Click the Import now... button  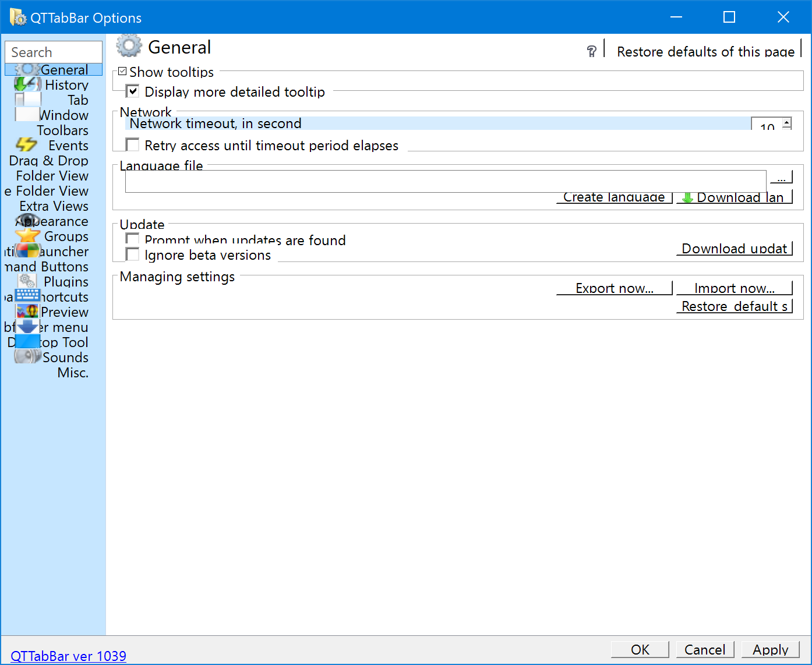pyautogui.click(x=735, y=288)
